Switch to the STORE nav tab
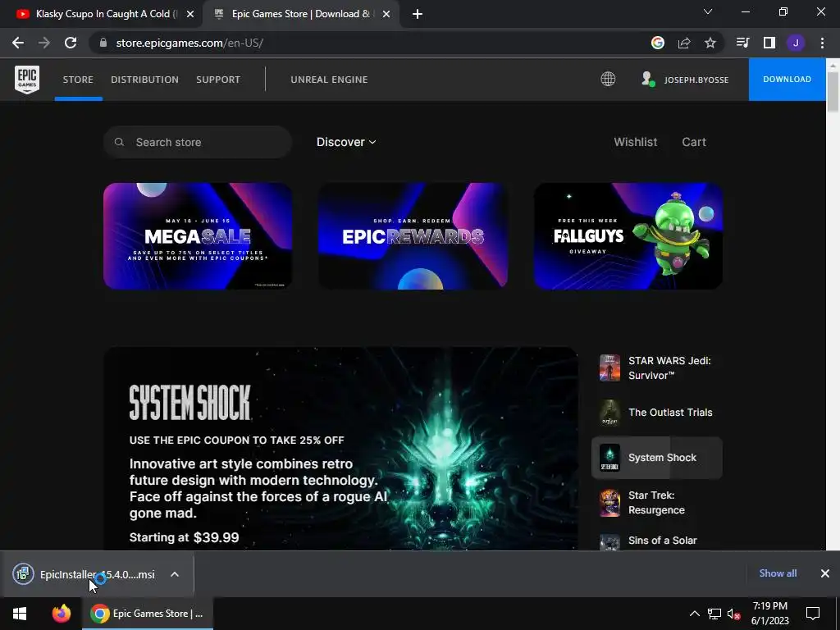Screen dimensions: 840x630 click(78, 80)
